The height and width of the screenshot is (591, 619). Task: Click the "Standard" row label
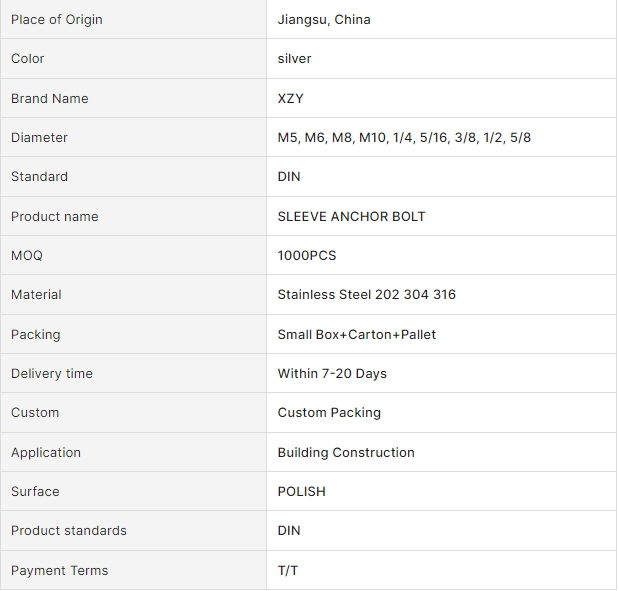pyautogui.click(x=40, y=177)
